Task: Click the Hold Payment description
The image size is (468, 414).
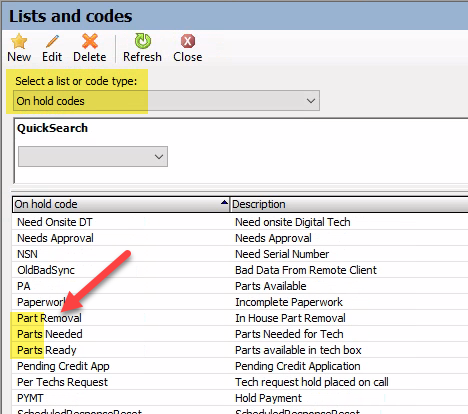Action: click(x=268, y=398)
